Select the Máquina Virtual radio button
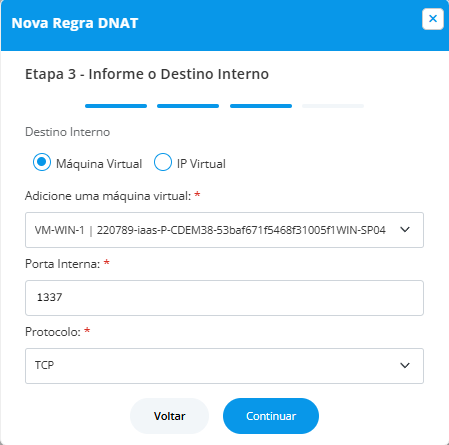 coord(42,162)
